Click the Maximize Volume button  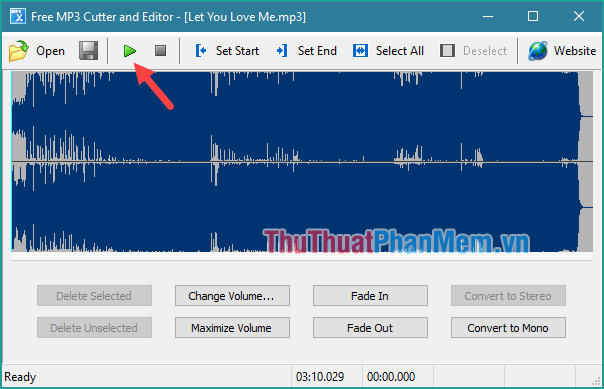pyautogui.click(x=232, y=328)
